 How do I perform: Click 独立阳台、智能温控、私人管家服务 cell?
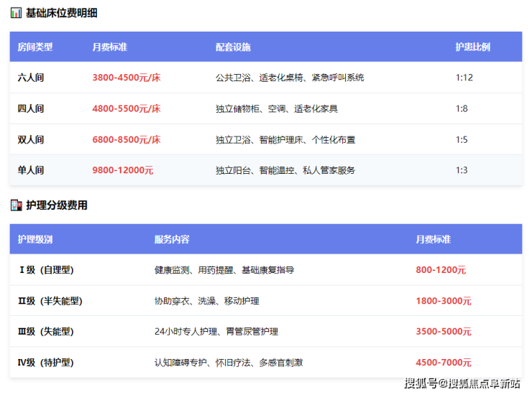pos(285,170)
